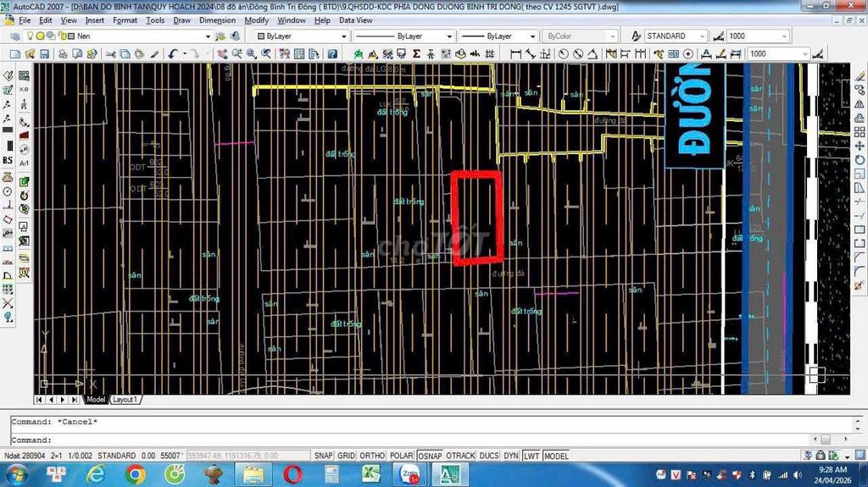Toggle SNAP mode in status bar
This screenshot has height=487, width=868.
point(323,456)
